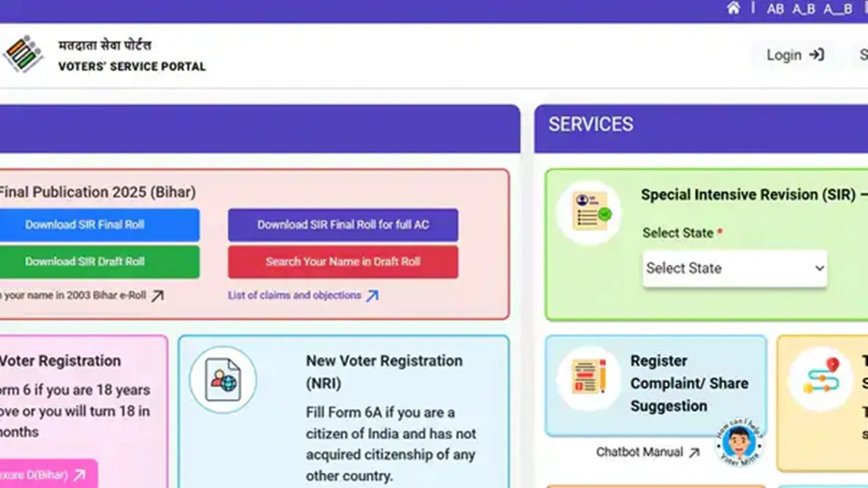Screen dimensions: 868x488
Task: Select wide letter spacing A__B option
Action: click(x=837, y=9)
